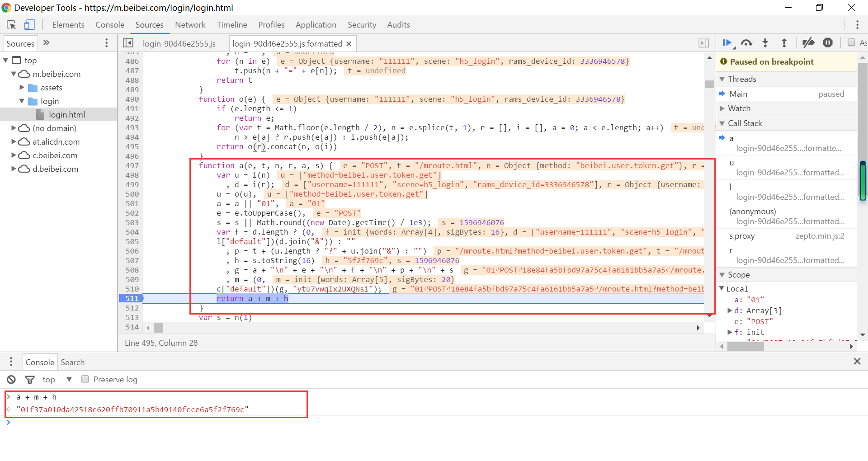Switch to the Elements panel

pos(68,25)
